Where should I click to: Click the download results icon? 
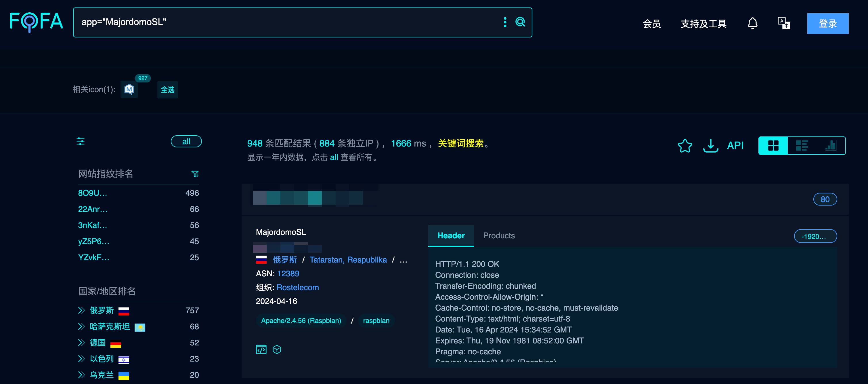click(x=710, y=146)
